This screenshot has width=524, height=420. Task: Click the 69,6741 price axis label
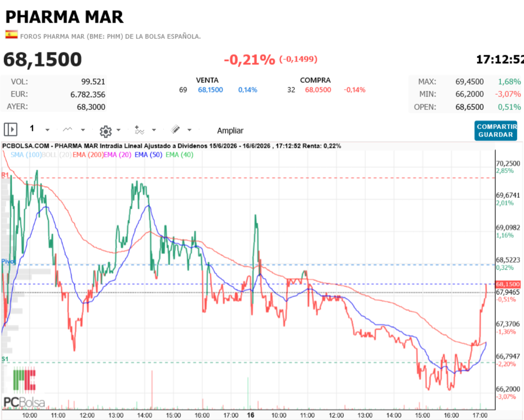(x=508, y=195)
